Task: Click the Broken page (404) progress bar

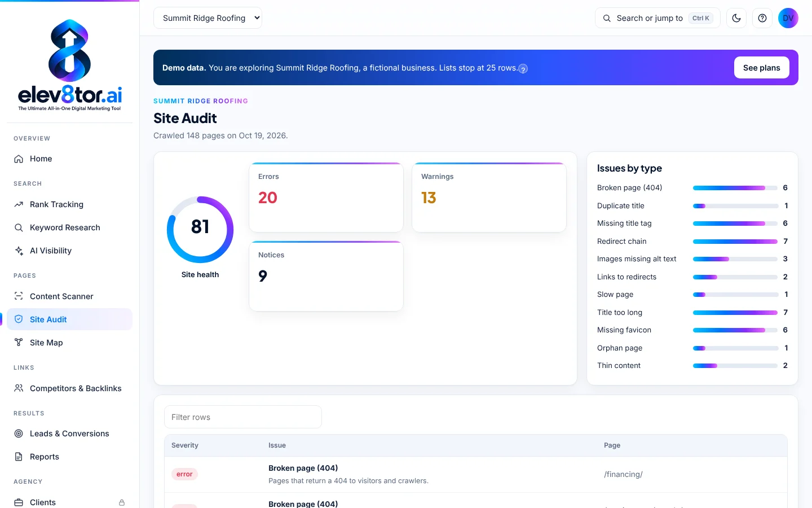Action: [x=735, y=188]
